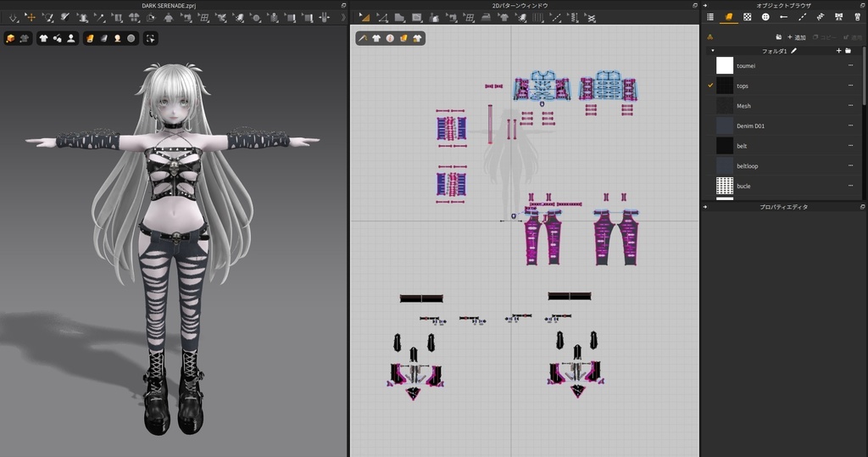Select the Zipper tool in 3D toolbar
The width and height of the screenshot is (868, 457).
tap(274, 18)
